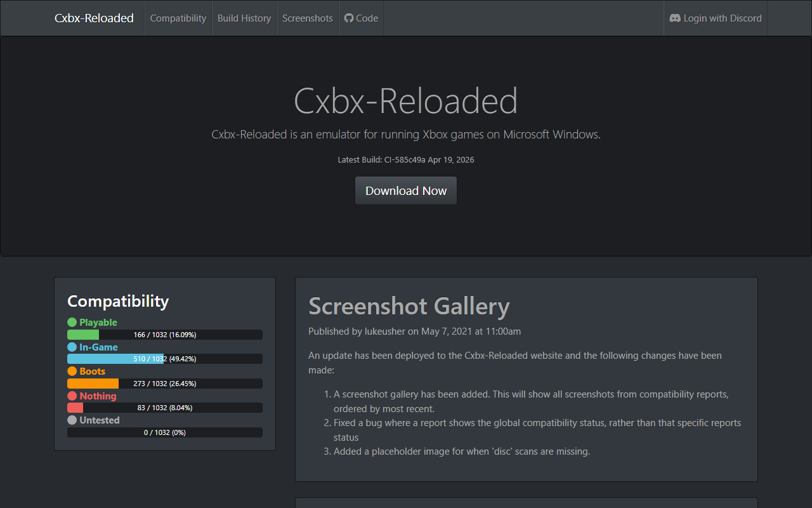Click the green Playable status dot
Viewport: 812px width, 508px height.
pyautogui.click(x=72, y=323)
